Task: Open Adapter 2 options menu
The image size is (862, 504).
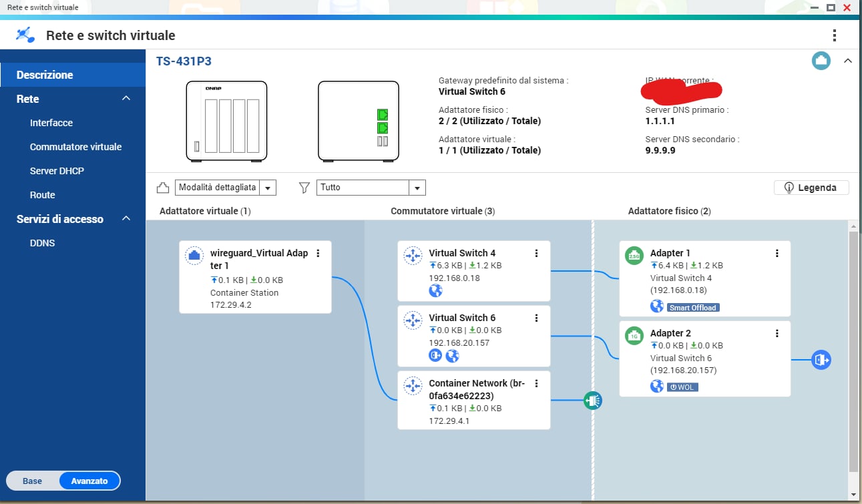Action: coord(777,333)
